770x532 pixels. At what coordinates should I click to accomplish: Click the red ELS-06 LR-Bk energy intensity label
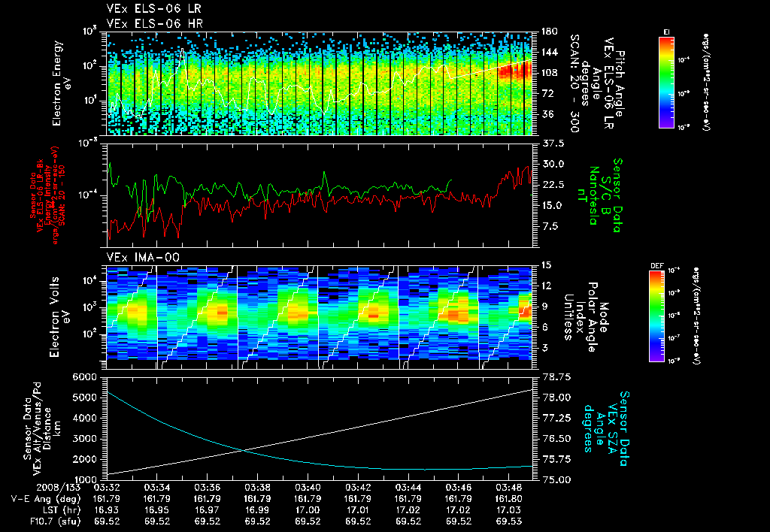pos(47,195)
